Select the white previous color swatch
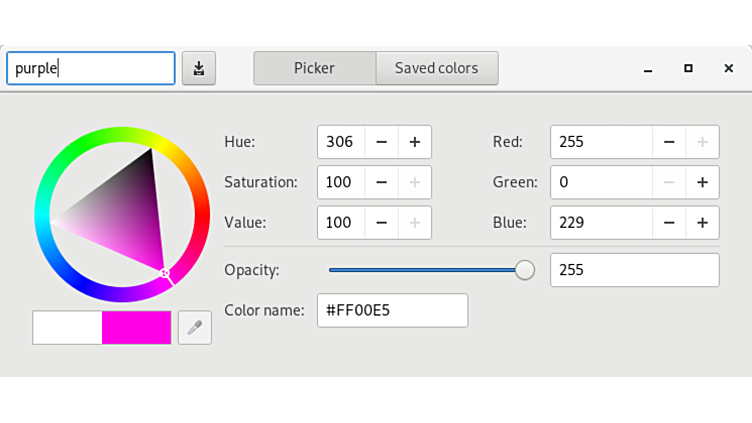The image size is (752, 423). (x=67, y=327)
